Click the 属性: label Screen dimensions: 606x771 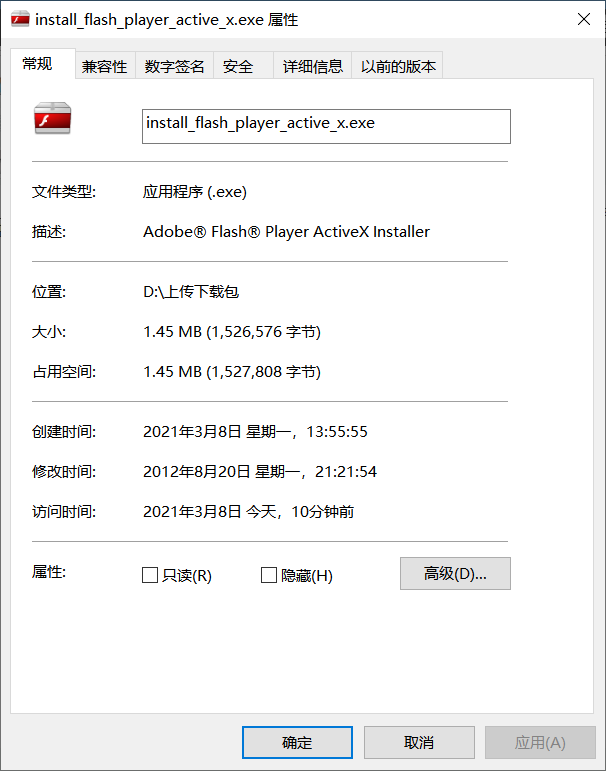pyautogui.click(x=49, y=572)
